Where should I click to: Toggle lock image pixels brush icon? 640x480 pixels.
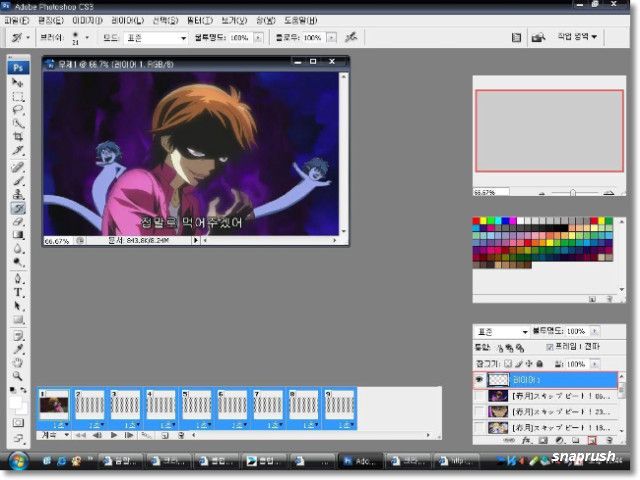tap(519, 363)
